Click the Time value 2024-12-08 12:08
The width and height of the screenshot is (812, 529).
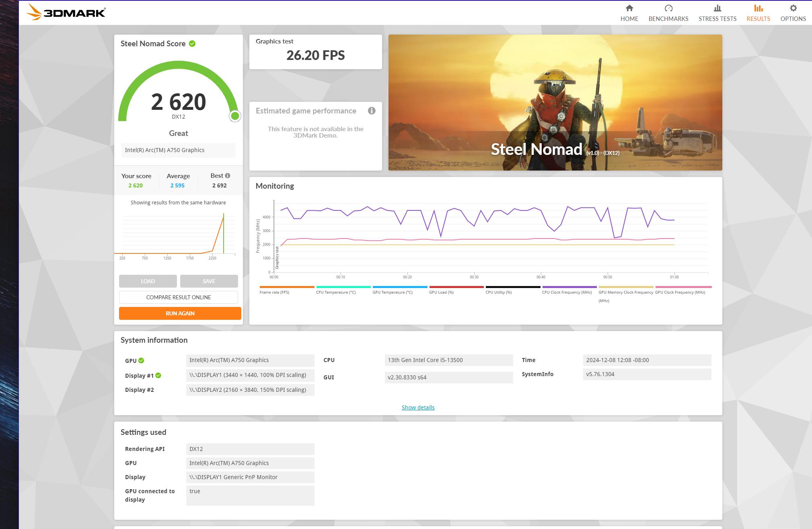tap(647, 360)
